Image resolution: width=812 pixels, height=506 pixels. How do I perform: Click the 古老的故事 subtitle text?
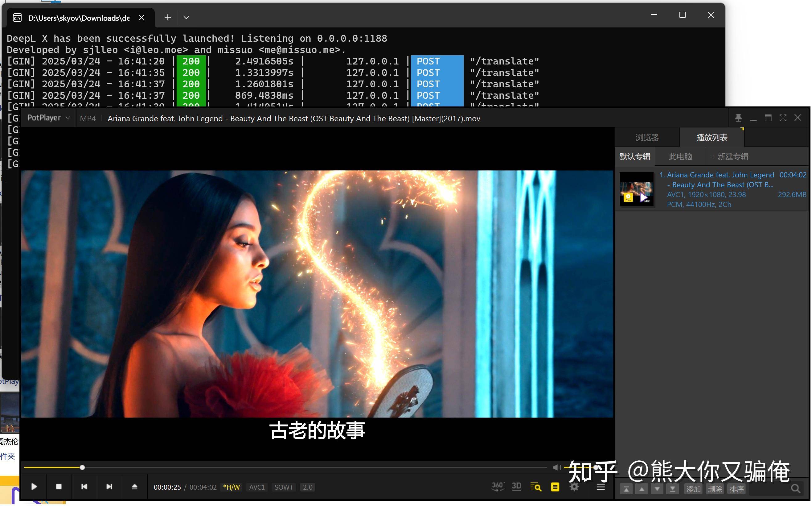pos(317,430)
